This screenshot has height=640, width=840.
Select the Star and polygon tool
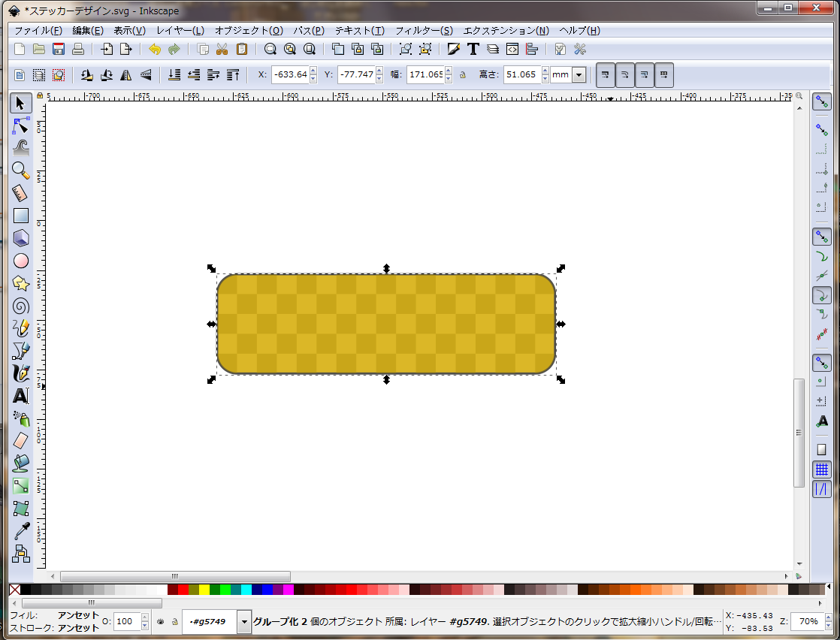[x=21, y=283]
